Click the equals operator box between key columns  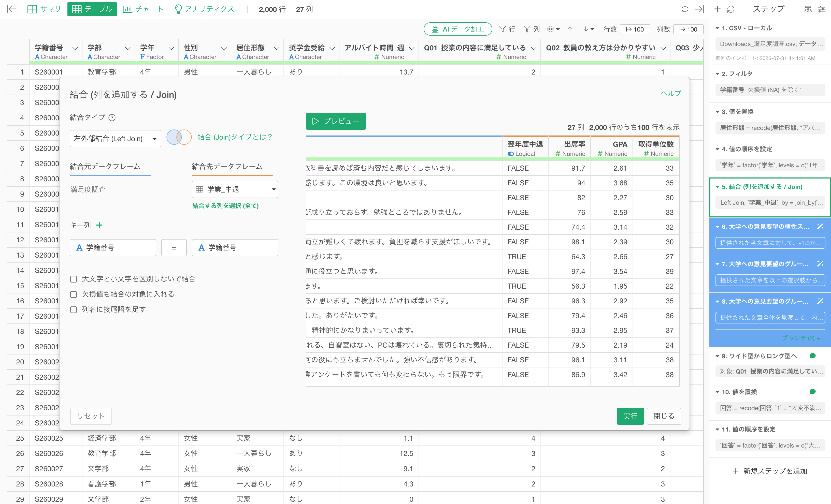coord(174,248)
